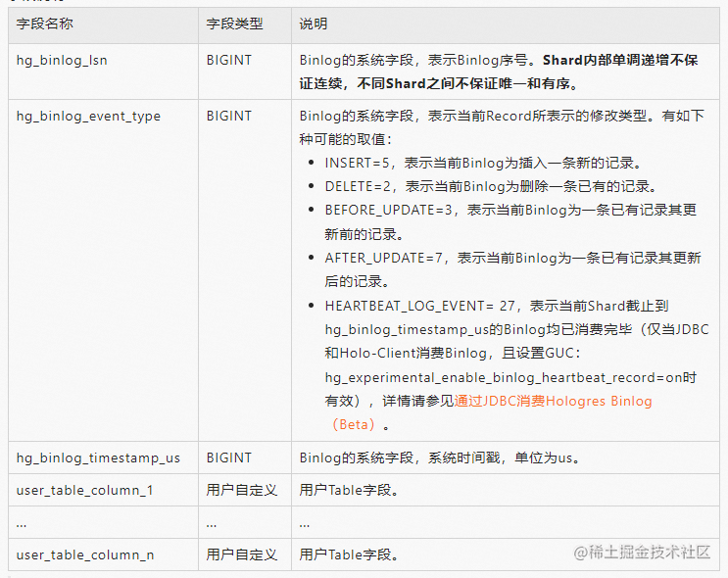
Task: Click the bold Shard内部单调递增不保证连续 text
Action: pos(499,72)
